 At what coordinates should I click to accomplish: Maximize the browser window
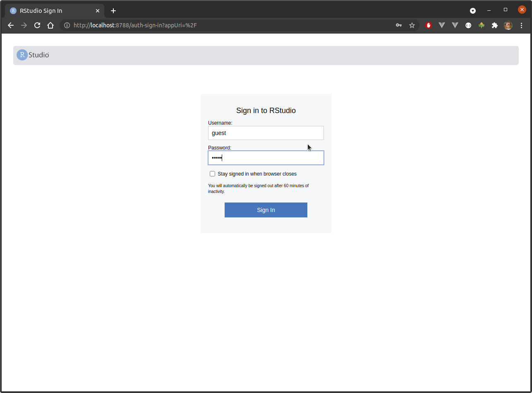coord(506,10)
